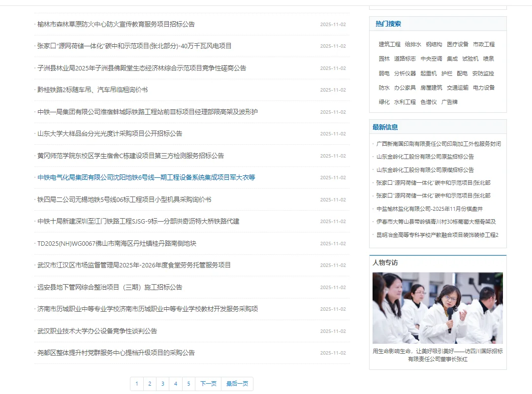Jump to the last page via 最后一页

coord(236,384)
